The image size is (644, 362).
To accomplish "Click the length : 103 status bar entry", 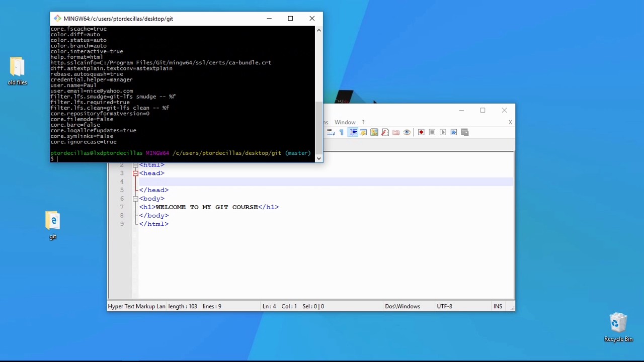I will click(183, 306).
